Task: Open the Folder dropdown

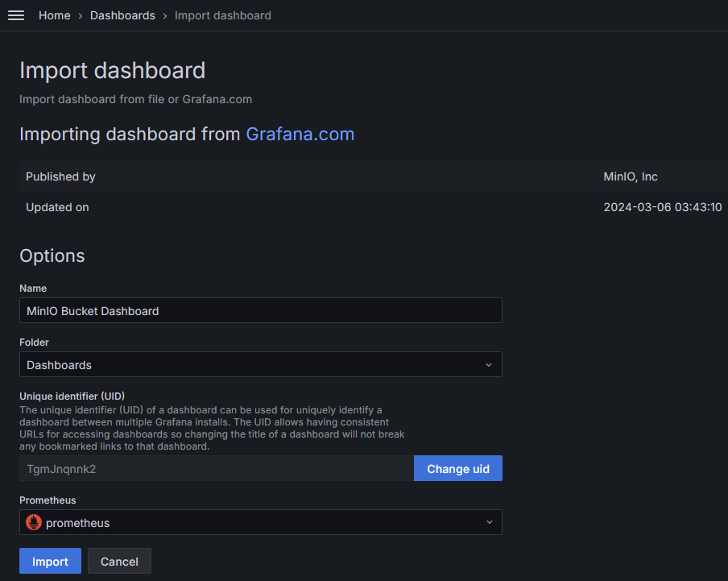Action: point(260,364)
